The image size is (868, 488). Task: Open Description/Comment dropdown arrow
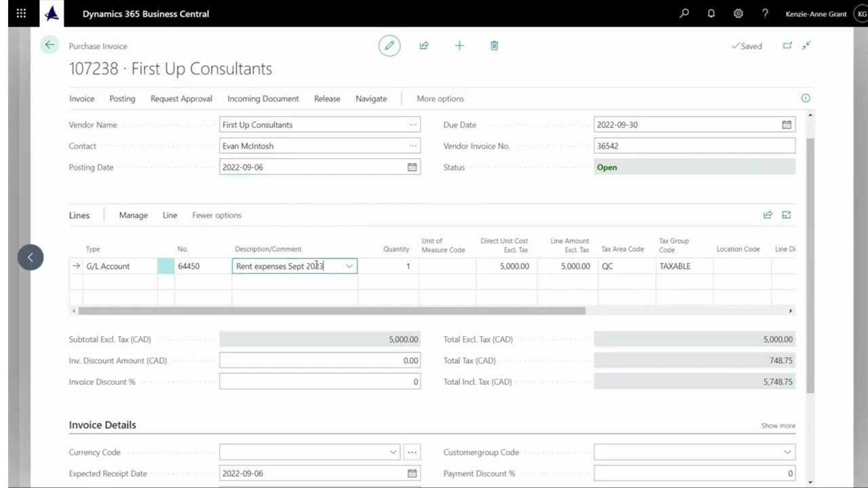tap(349, 266)
